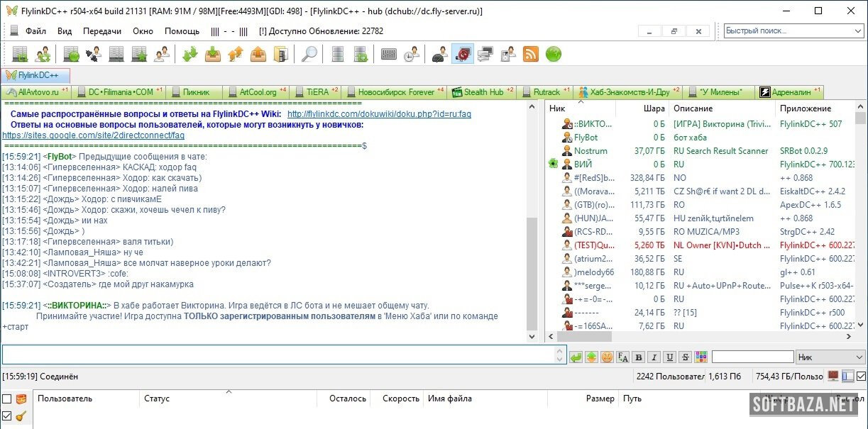Uncheck the status bar checkbox at far right
The height and width of the screenshot is (429, 868).
point(862,376)
